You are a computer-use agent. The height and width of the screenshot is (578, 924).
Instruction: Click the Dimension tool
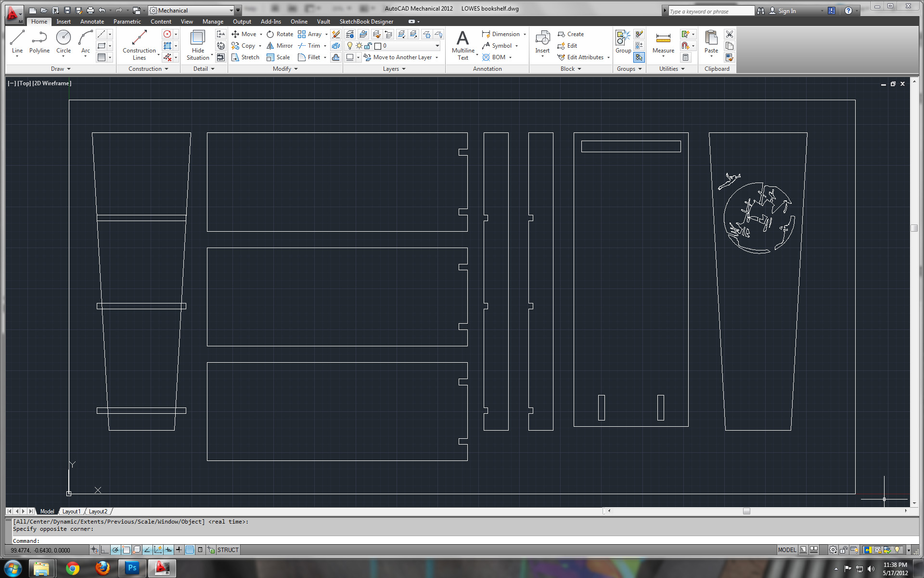(501, 34)
